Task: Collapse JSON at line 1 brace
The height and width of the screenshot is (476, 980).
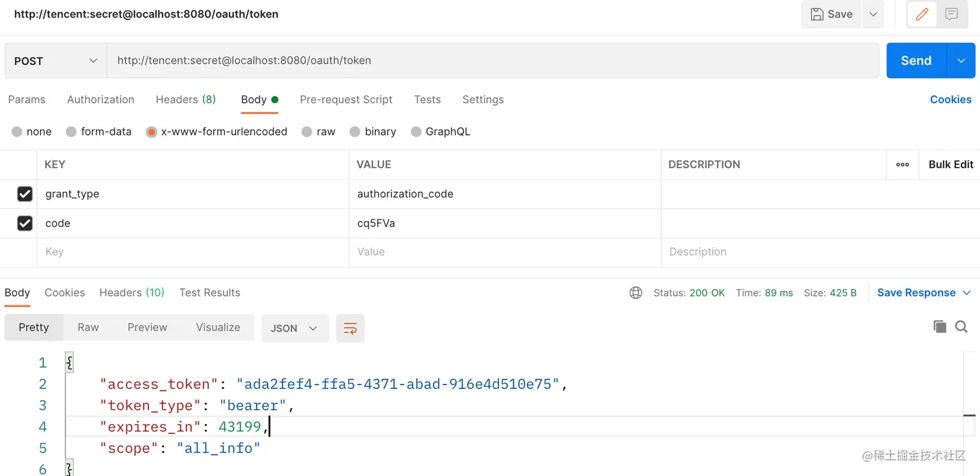Action: click(69, 363)
